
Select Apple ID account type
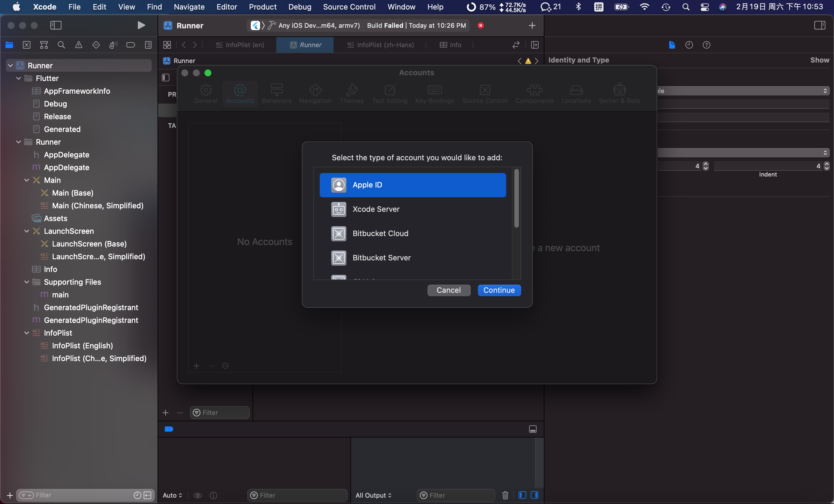pos(413,185)
